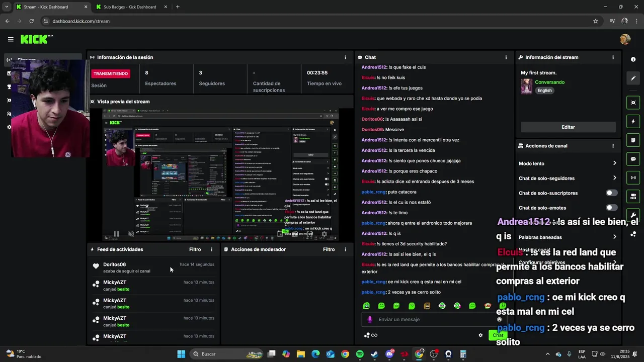Select Stream - Kick Dashboard tab
The width and height of the screenshot is (644, 362).
[x=46, y=7]
